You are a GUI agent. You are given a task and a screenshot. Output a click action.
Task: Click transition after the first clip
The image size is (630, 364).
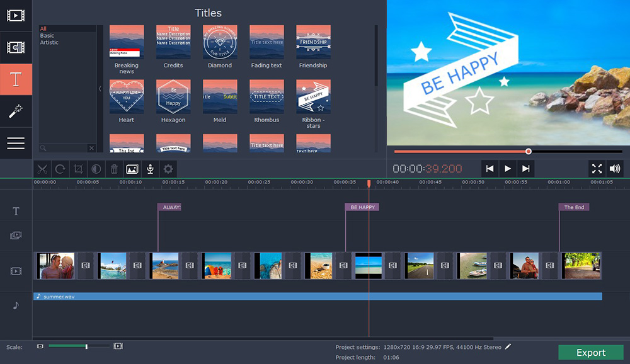pos(86,266)
